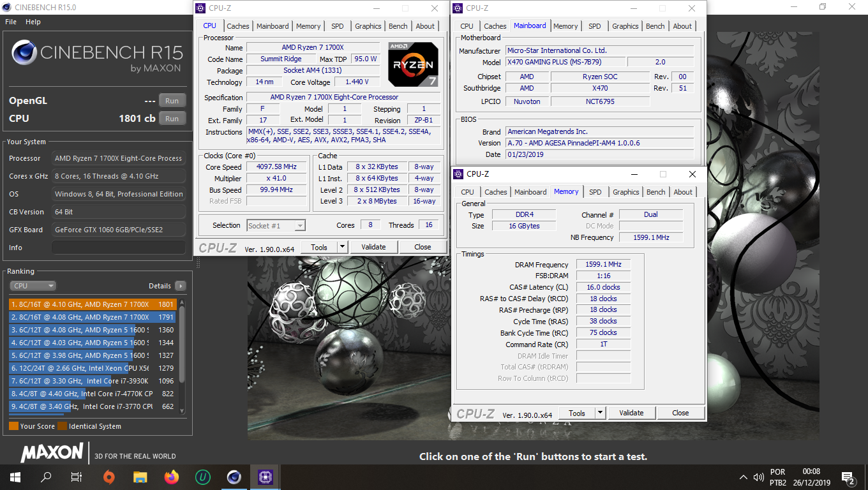Open the Cinebench Help menu
Screen dimensions: 868x490
(33, 22)
